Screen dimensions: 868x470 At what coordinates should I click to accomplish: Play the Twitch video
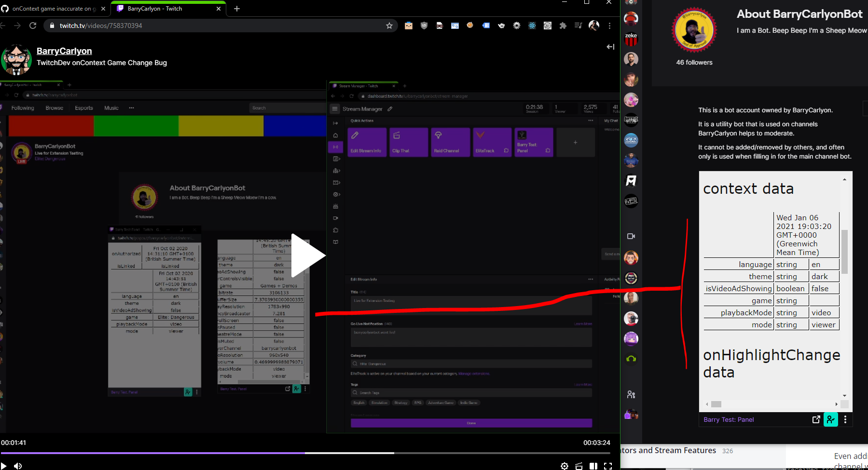(309, 255)
